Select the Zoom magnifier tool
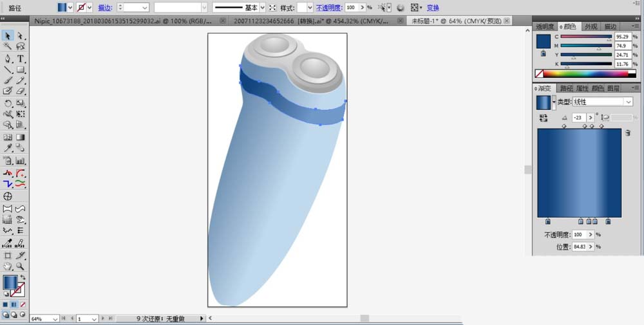Screen dimensions: 644x325 (20, 266)
